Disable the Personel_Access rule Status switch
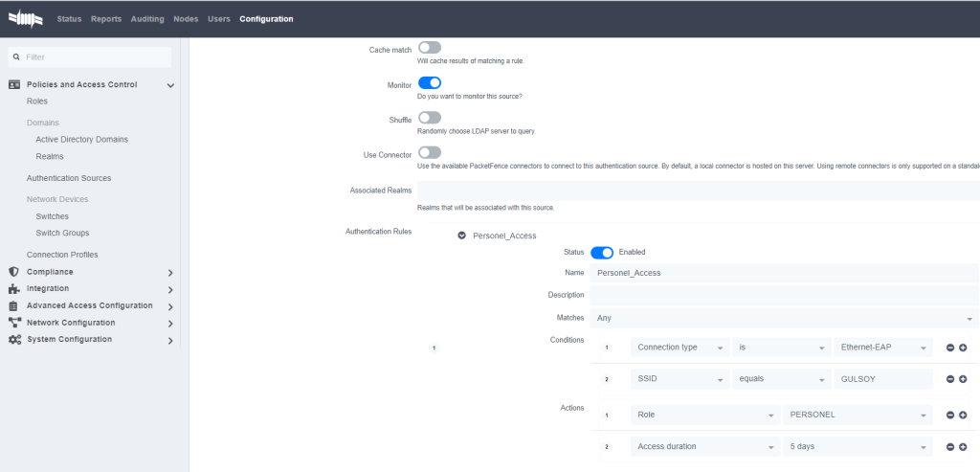Viewport: 980px width, 472px height. (x=602, y=253)
